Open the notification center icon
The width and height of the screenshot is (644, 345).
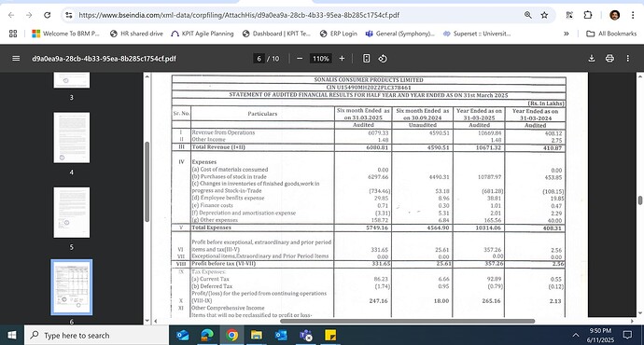click(x=627, y=335)
